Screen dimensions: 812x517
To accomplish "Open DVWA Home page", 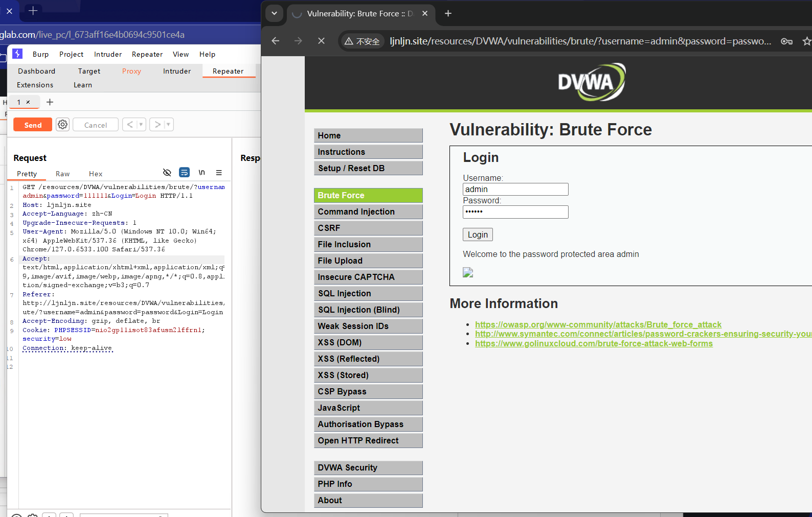I will pyautogui.click(x=368, y=135).
